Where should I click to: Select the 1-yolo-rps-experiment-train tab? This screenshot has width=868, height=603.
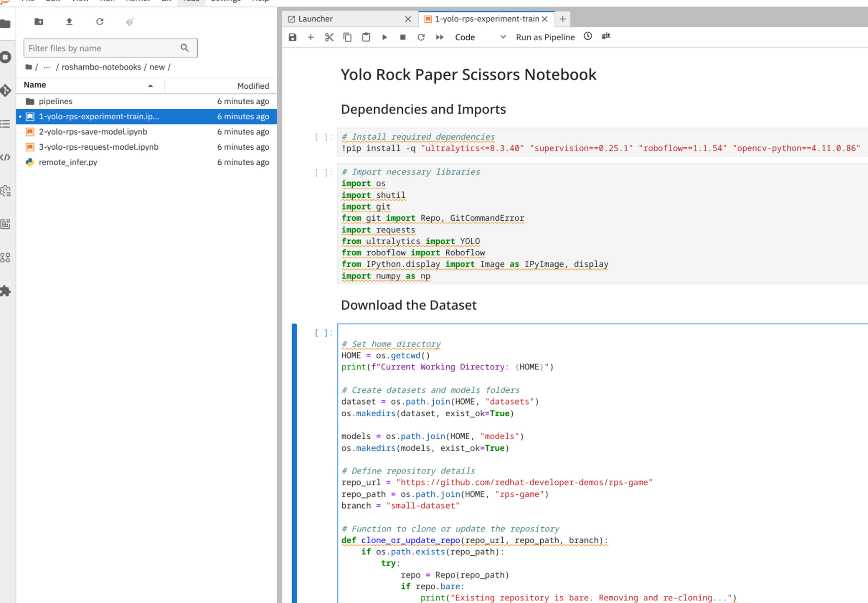pos(486,19)
